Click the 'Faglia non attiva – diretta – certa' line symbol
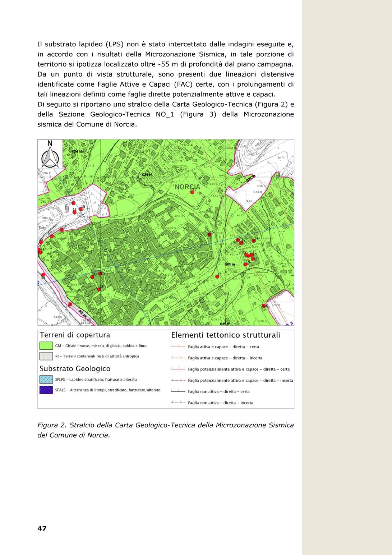 click(x=178, y=391)
